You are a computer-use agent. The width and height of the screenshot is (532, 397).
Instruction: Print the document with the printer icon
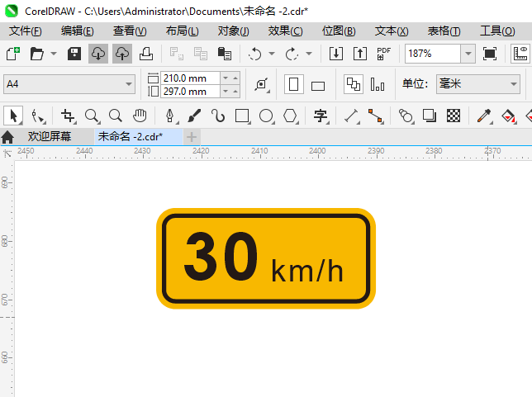[x=146, y=54]
